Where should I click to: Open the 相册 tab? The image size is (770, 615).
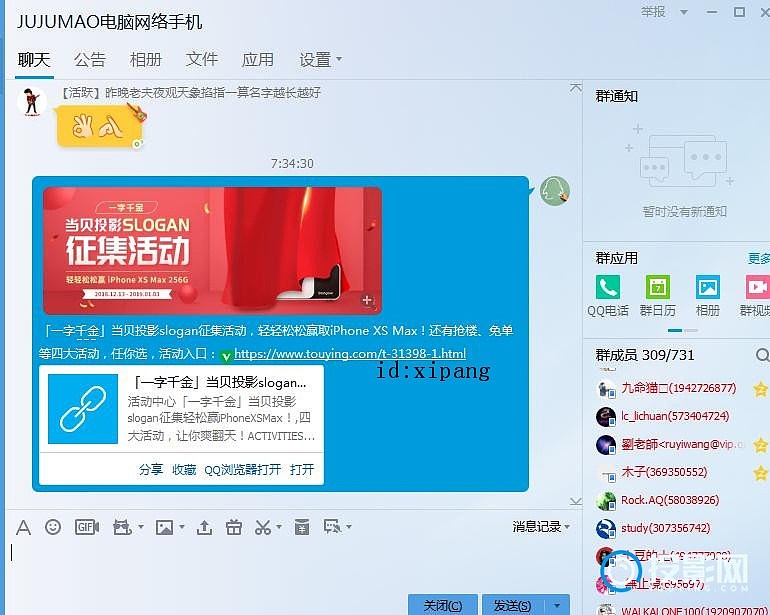[146, 60]
